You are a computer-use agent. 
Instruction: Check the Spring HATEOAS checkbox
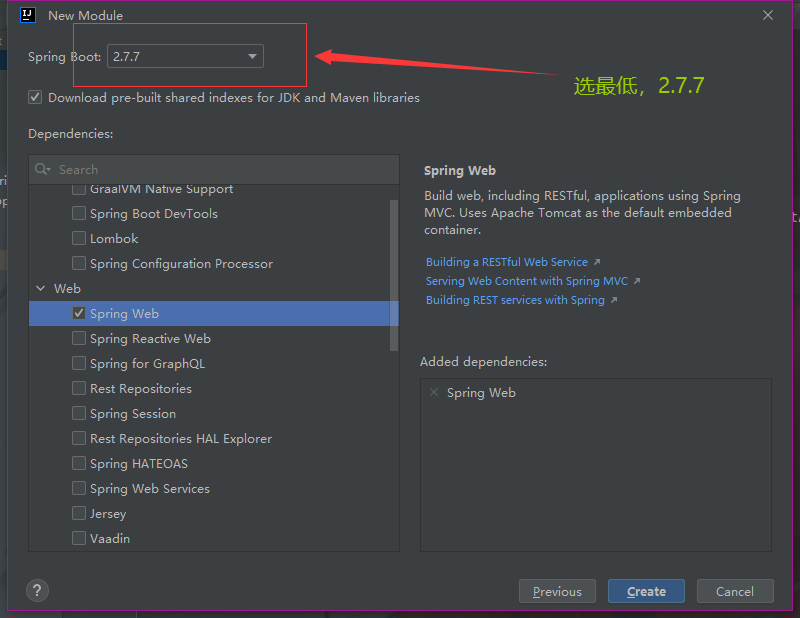pyautogui.click(x=79, y=463)
